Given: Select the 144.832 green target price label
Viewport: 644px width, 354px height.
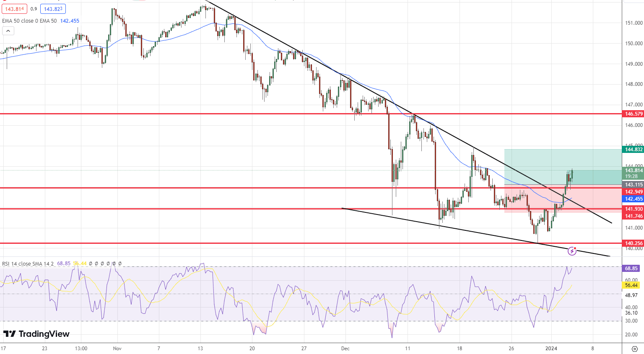Looking at the screenshot, I should pyautogui.click(x=634, y=150).
